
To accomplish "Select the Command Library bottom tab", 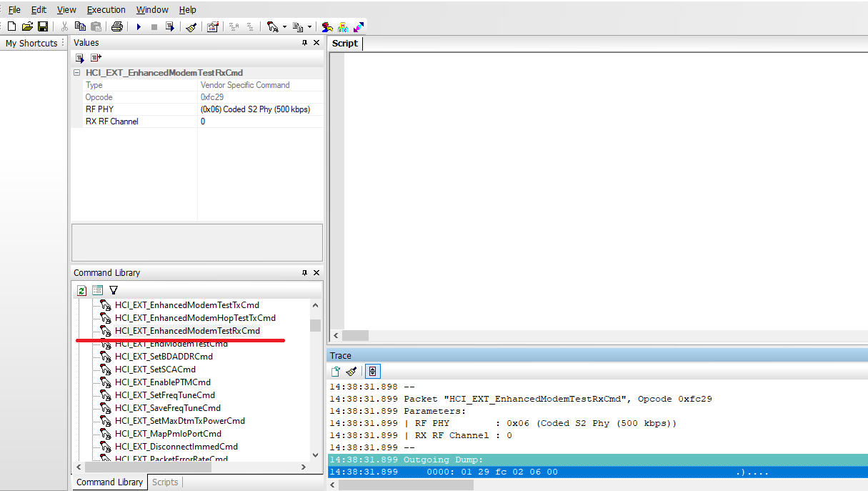I will pyautogui.click(x=110, y=482).
